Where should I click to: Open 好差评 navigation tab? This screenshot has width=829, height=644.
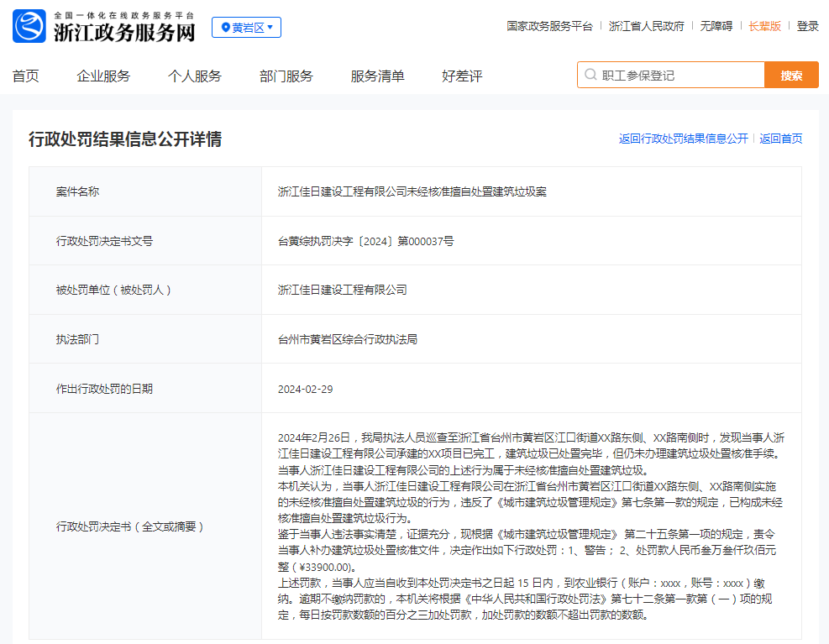462,76
